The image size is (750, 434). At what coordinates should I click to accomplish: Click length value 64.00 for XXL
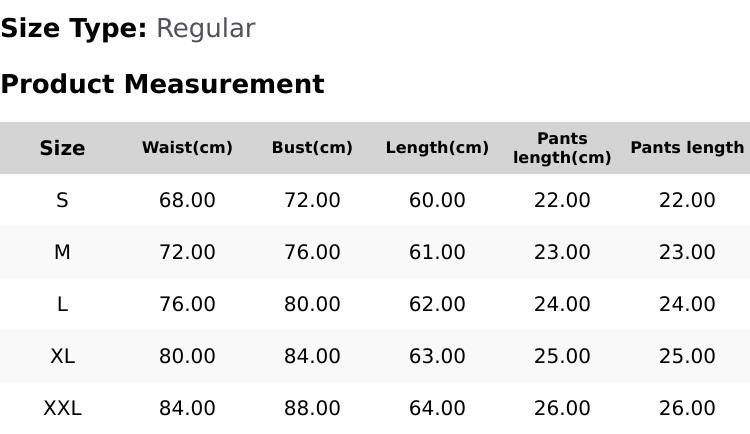tap(437, 409)
